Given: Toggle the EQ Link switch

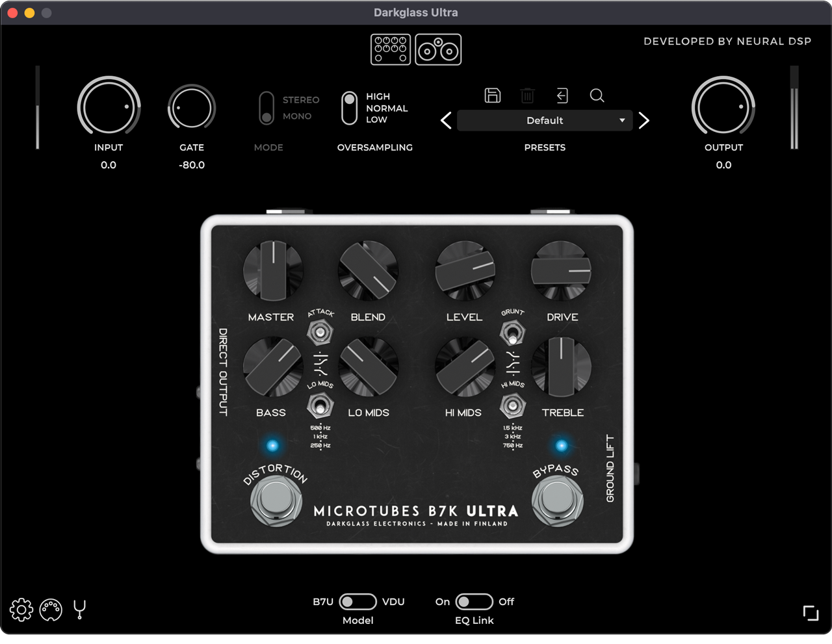Looking at the screenshot, I should tap(474, 602).
